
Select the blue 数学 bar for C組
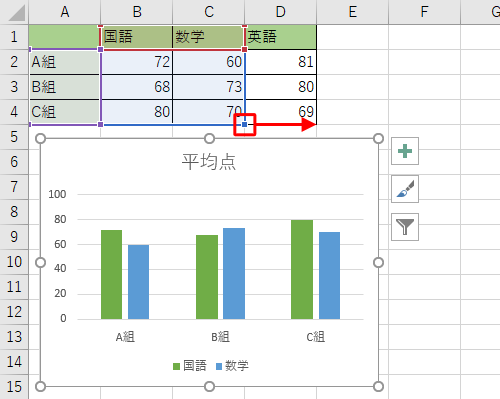tap(329, 275)
